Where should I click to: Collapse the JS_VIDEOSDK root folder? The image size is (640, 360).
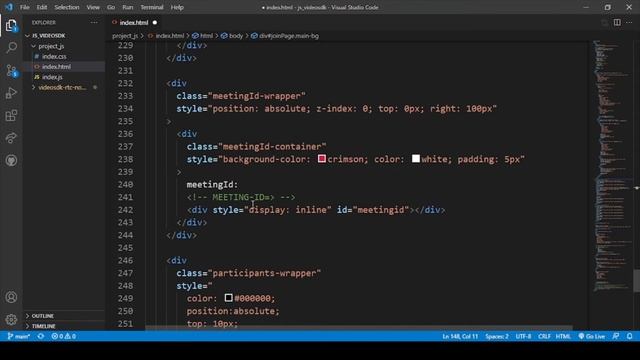click(x=49, y=36)
